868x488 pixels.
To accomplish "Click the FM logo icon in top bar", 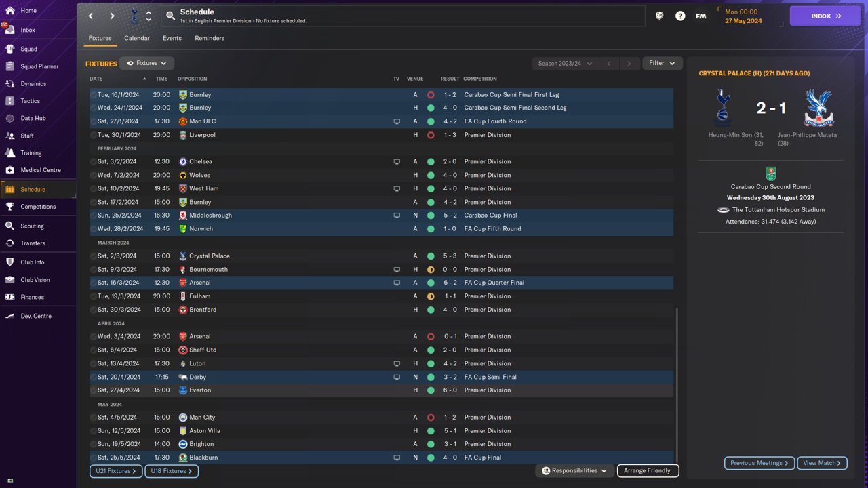I will click(x=701, y=16).
